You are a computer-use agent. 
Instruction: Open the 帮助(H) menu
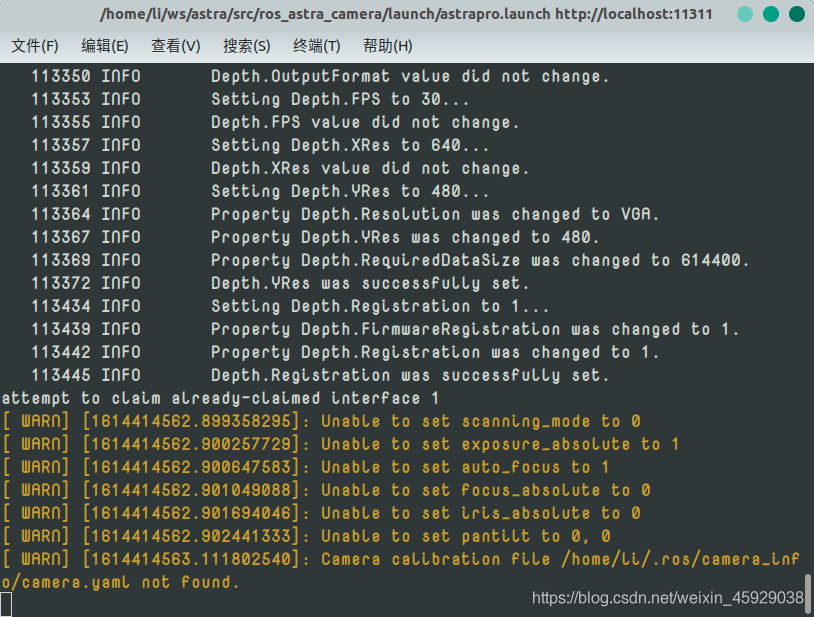point(387,46)
